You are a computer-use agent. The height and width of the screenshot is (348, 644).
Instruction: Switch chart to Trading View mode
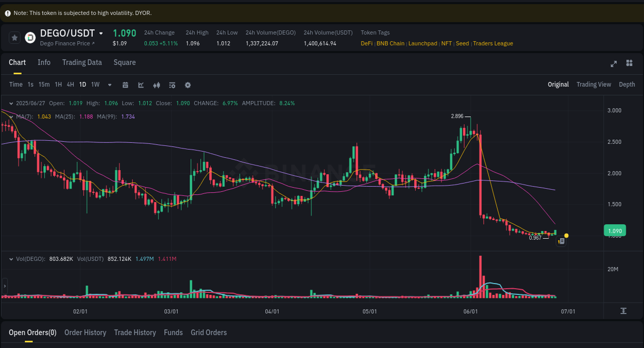(594, 84)
